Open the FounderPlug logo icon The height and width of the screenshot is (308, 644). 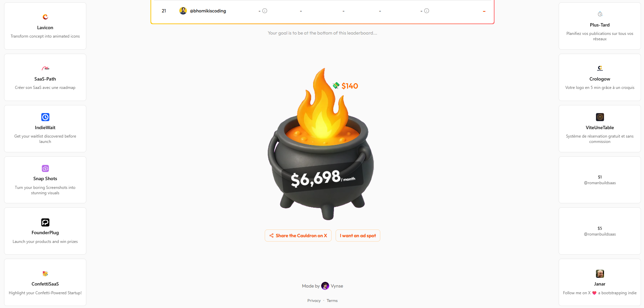point(45,222)
